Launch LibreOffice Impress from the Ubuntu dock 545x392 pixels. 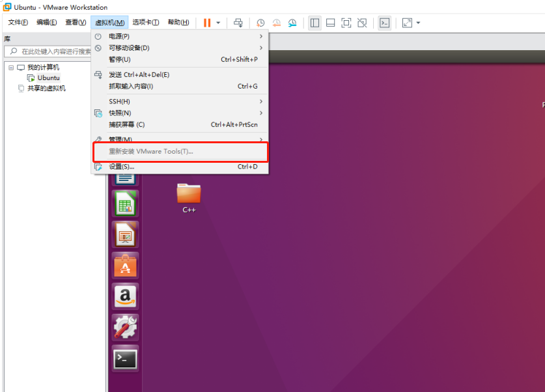click(x=125, y=234)
